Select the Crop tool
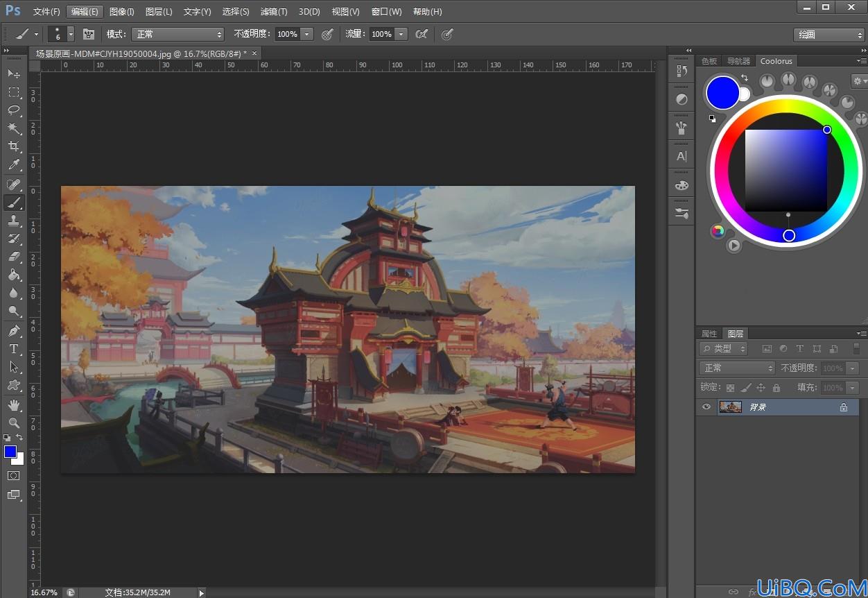 tap(14, 146)
